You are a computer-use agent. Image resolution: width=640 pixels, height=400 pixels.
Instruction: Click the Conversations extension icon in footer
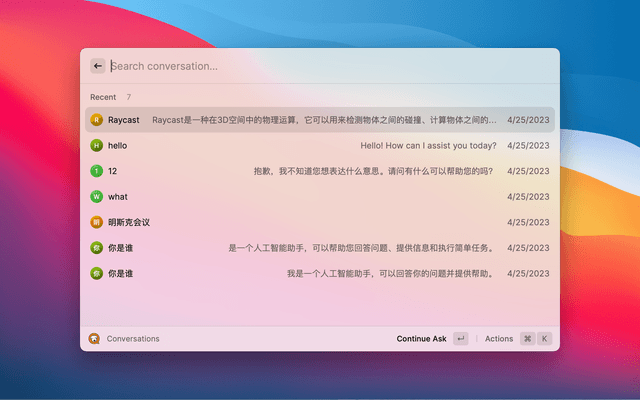94,339
